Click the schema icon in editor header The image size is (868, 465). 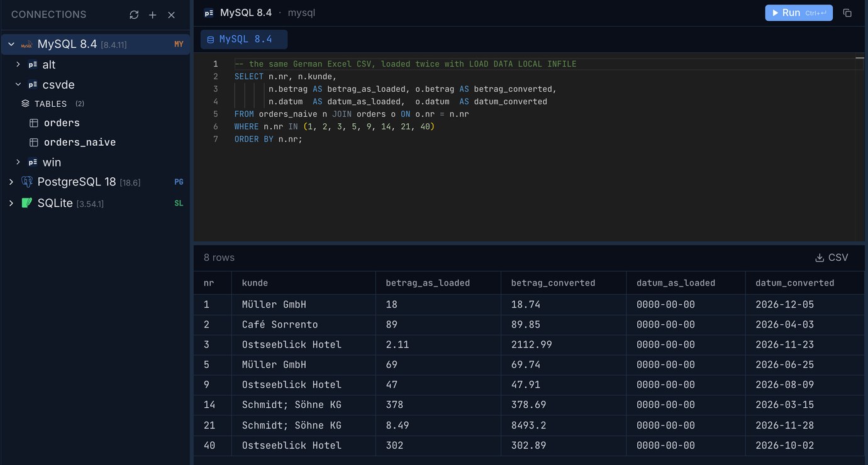click(209, 13)
